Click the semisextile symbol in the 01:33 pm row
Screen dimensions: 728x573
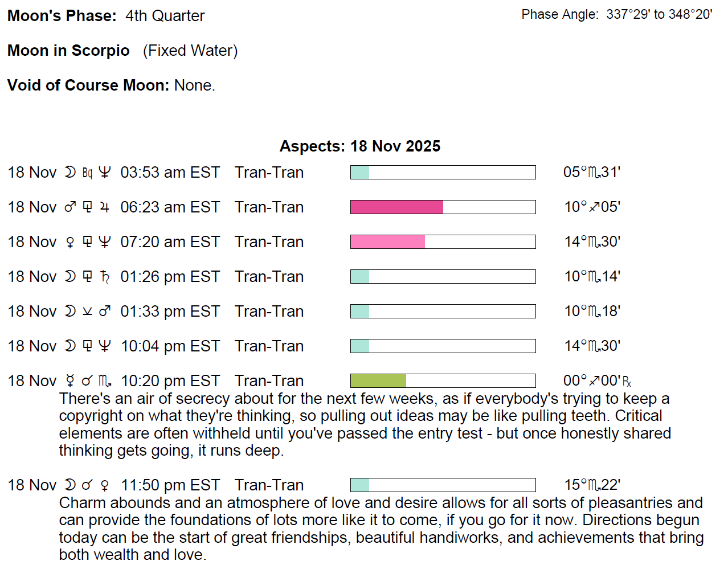(x=87, y=312)
